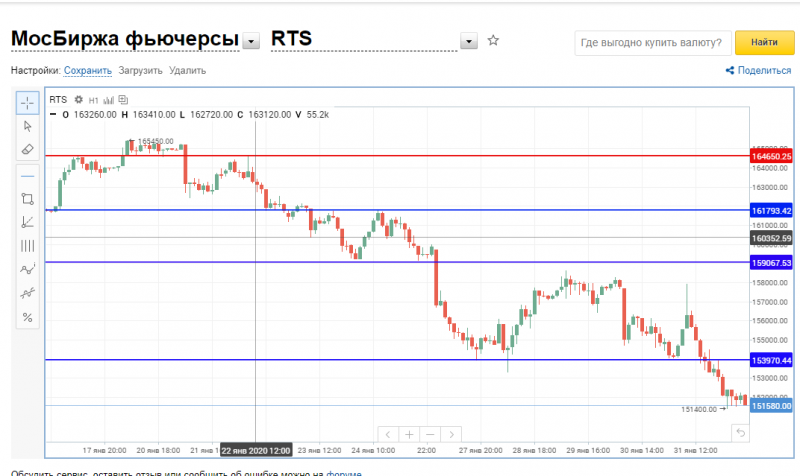The image size is (800, 476).
Task: Open the RTS instrument dropdown
Action: [469, 41]
